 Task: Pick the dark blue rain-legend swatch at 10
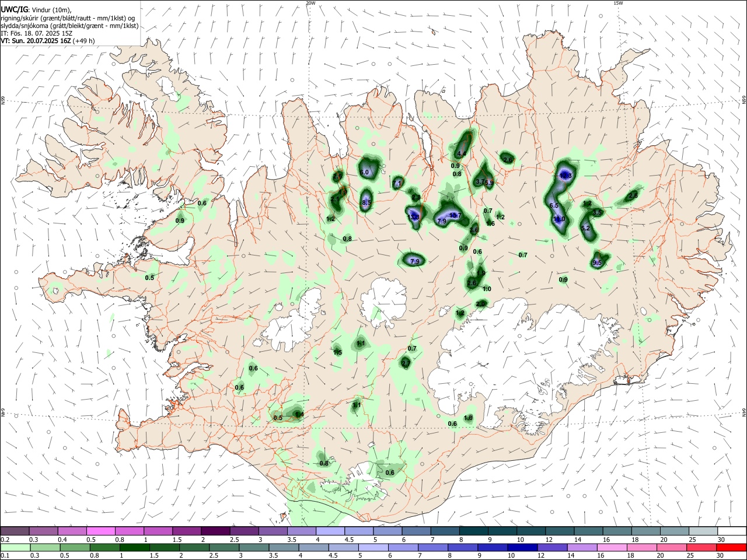click(521, 548)
